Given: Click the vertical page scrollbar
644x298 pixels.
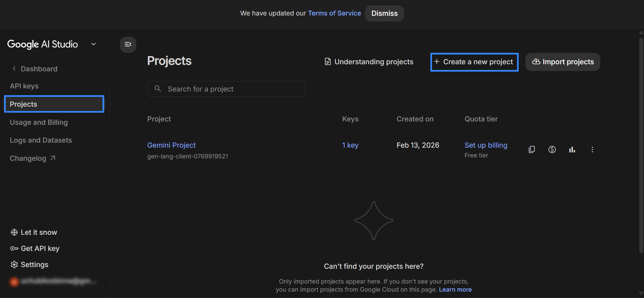Looking at the screenshot, I should (x=641, y=145).
